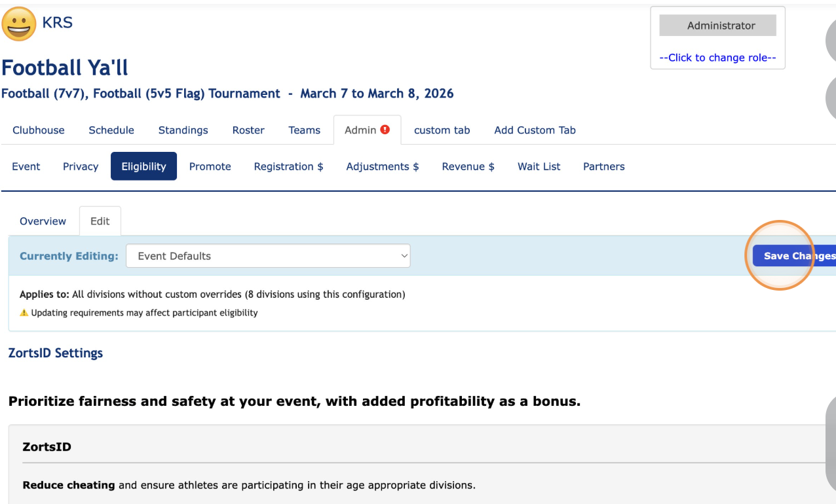
Task: Click the Football Ya'll event title
Action: (65, 67)
